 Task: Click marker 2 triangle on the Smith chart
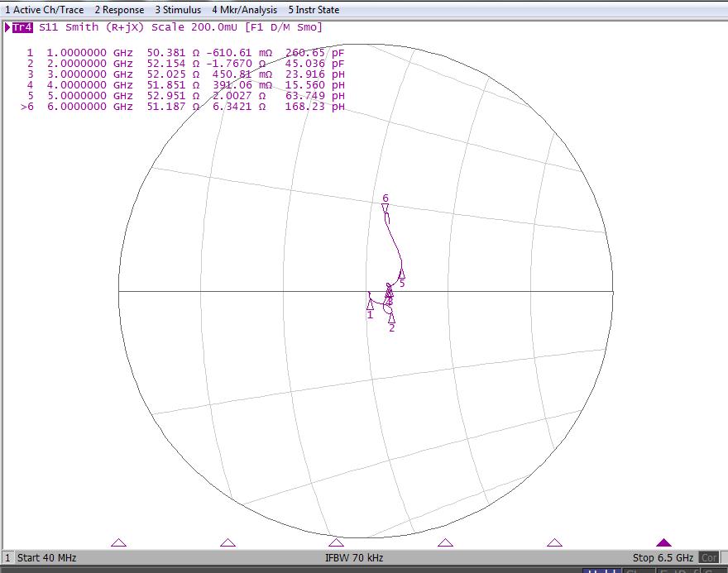[x=391, y=318]
